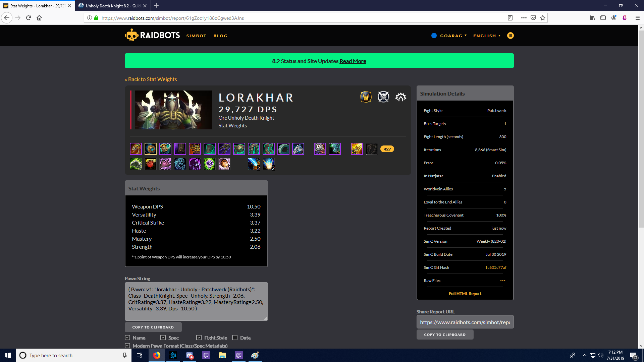
Task: Click the Share Report URL field
Action: 465,322
